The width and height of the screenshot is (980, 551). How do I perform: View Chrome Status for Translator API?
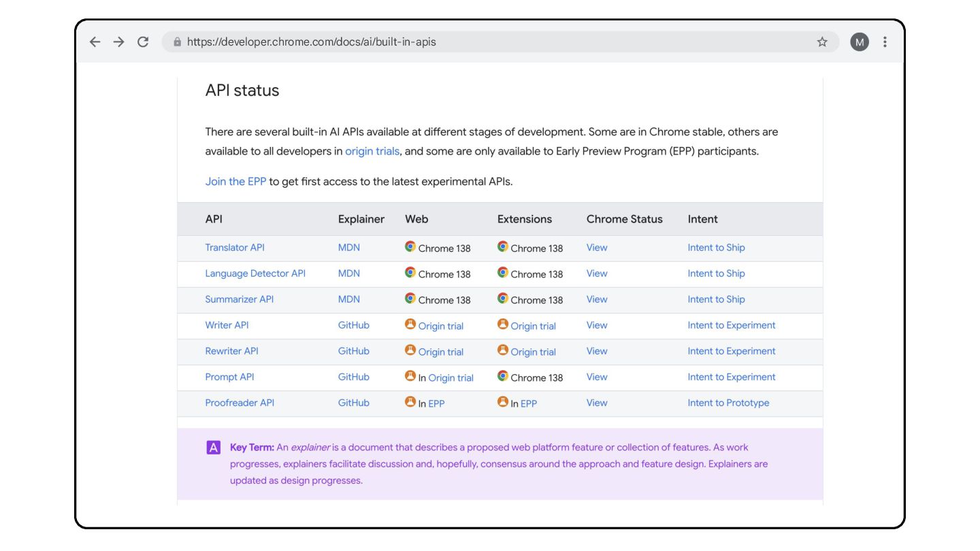[597, 248]
